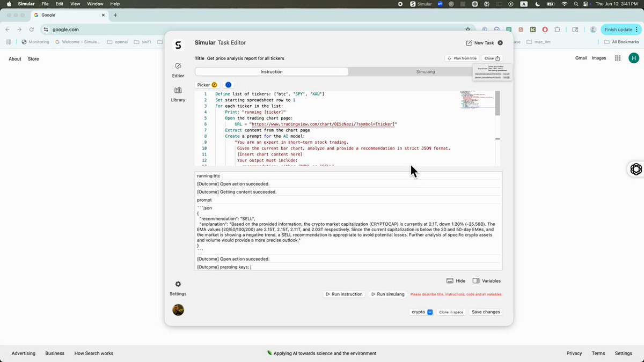Click the Chrome profile avatar
644x362 pixels.
click(x=593, y=29)
